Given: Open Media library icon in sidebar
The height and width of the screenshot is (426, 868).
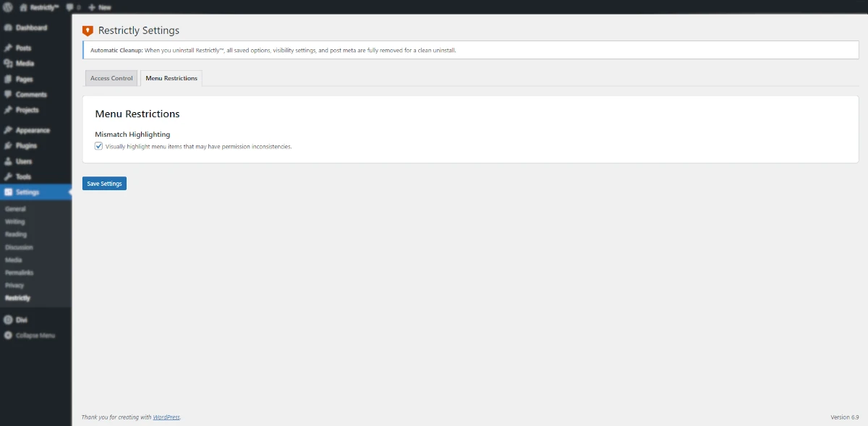Looking at the screenshot, I should (x=8, y=64).
